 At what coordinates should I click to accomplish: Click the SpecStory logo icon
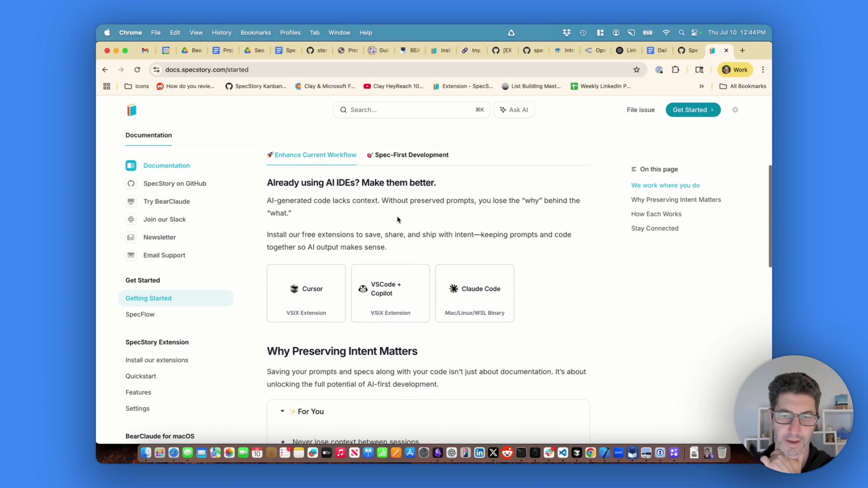(132, 110)
